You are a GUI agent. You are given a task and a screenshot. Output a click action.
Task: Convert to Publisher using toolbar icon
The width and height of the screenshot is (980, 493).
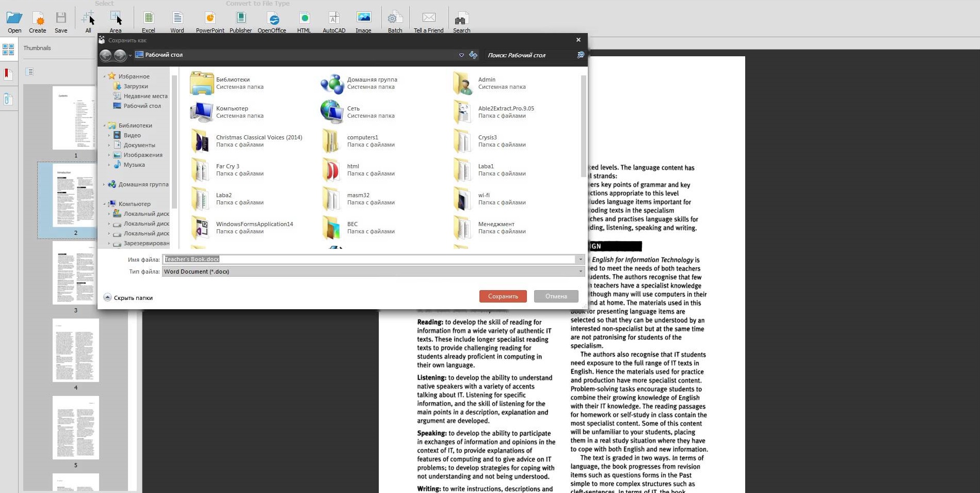(240, 22)
